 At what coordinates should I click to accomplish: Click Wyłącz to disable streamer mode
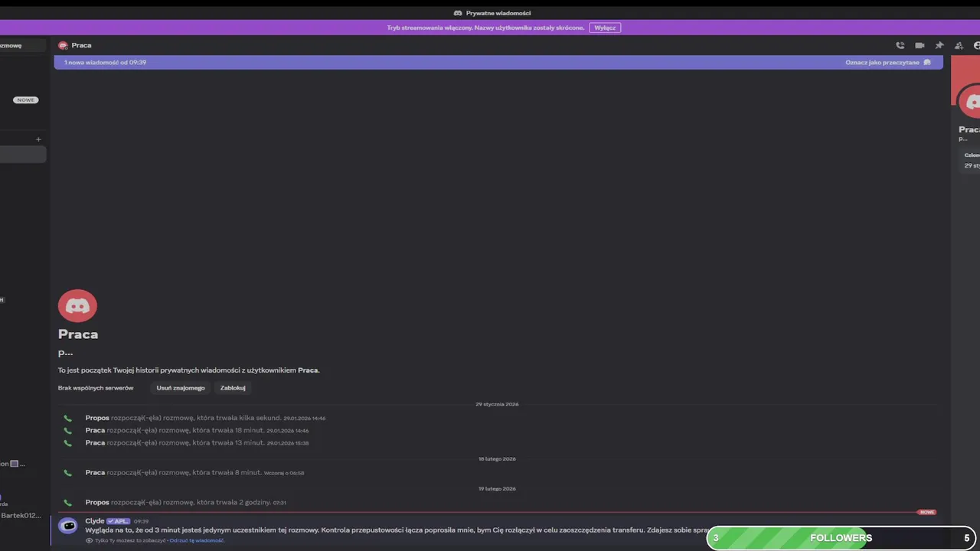[x=605, y=28]
